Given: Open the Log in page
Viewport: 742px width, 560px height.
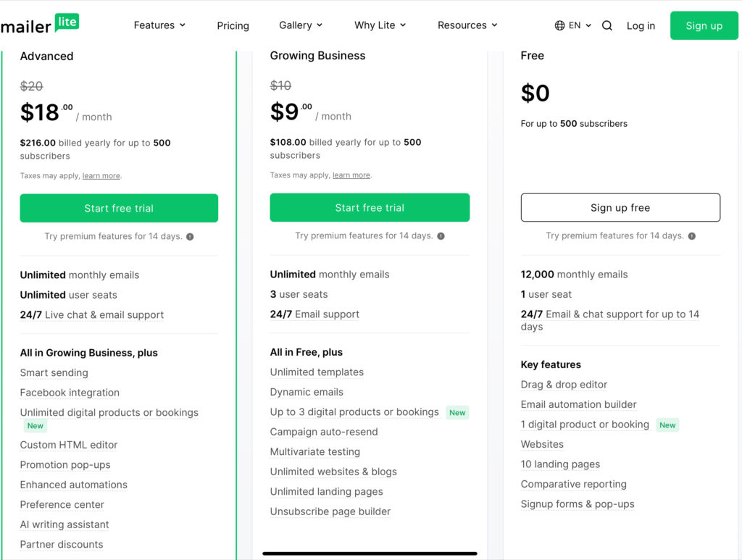Looking at the screenshot, I should (641, 25).
